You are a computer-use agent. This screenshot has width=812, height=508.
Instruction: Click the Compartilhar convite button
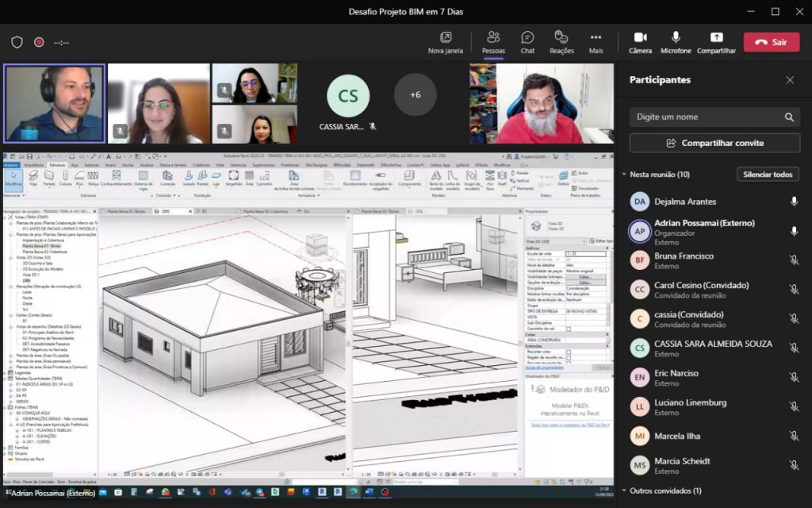[714, 143]
